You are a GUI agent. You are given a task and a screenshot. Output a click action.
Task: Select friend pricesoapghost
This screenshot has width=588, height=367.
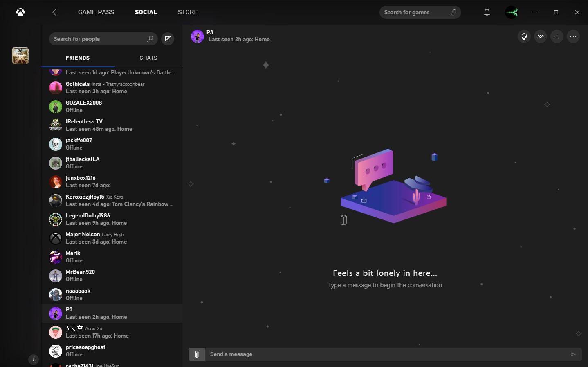[x=112, y=351]
